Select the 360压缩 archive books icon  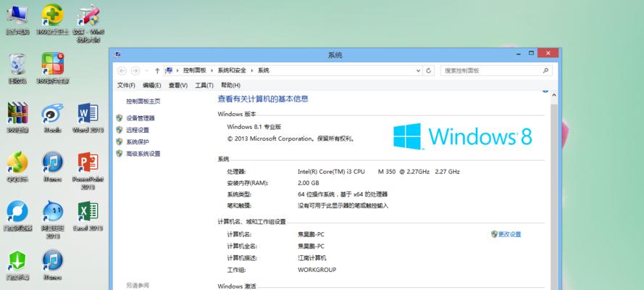tap(17, 117)
